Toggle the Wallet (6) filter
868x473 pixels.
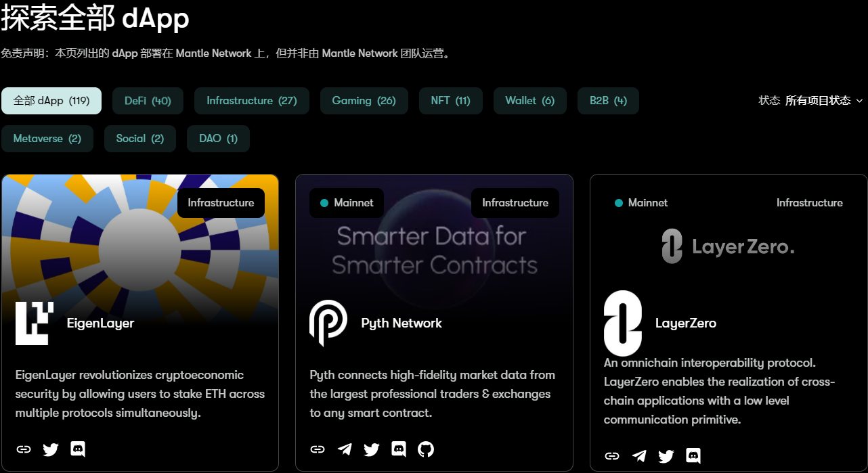[529, 100]
